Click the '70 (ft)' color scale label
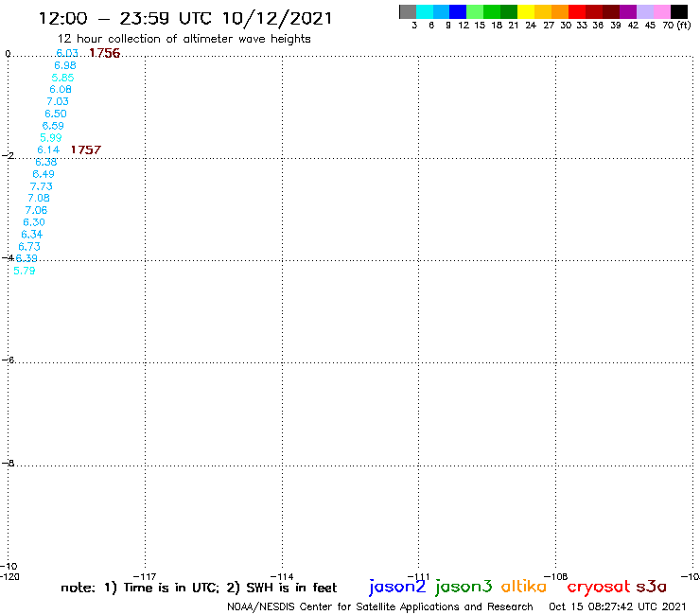700x615 pixels. tap(676, 25)
